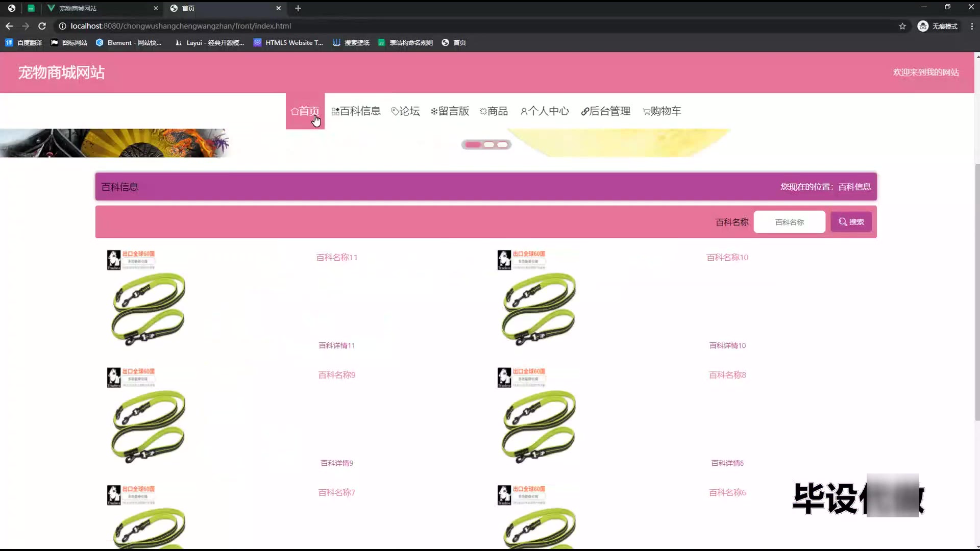Viewport: 980px width, 551px height.
Task: Open the 百科名称6 title
Action: coord(727,492)
